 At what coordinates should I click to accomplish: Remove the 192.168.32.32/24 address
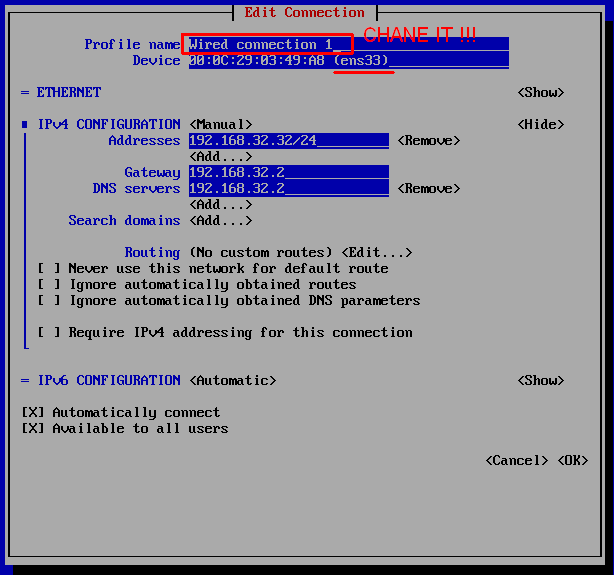click(429, 141)
